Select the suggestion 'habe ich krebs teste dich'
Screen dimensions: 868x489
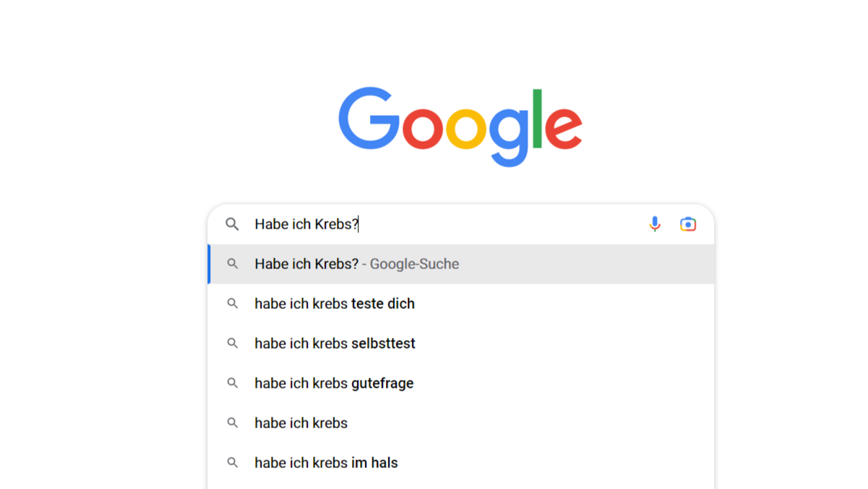pos(334,303)
